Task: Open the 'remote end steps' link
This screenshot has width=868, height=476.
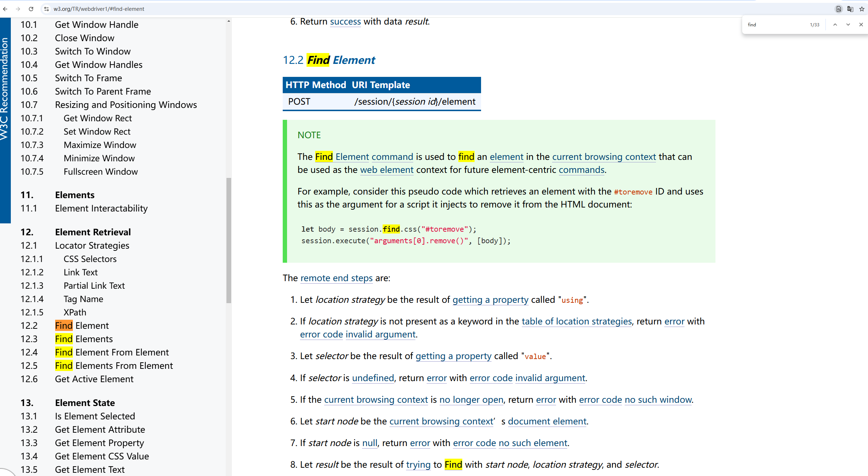Action: pos(336,278)
